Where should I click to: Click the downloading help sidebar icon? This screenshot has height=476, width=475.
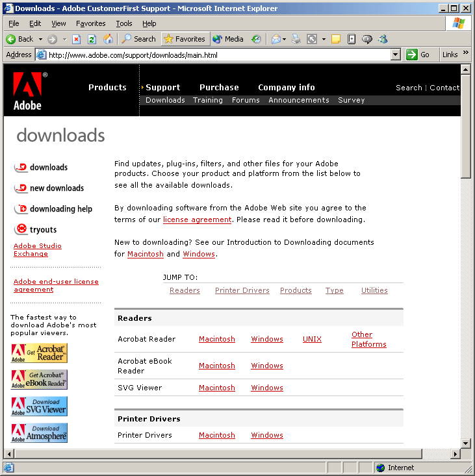[x=21, y=209]
